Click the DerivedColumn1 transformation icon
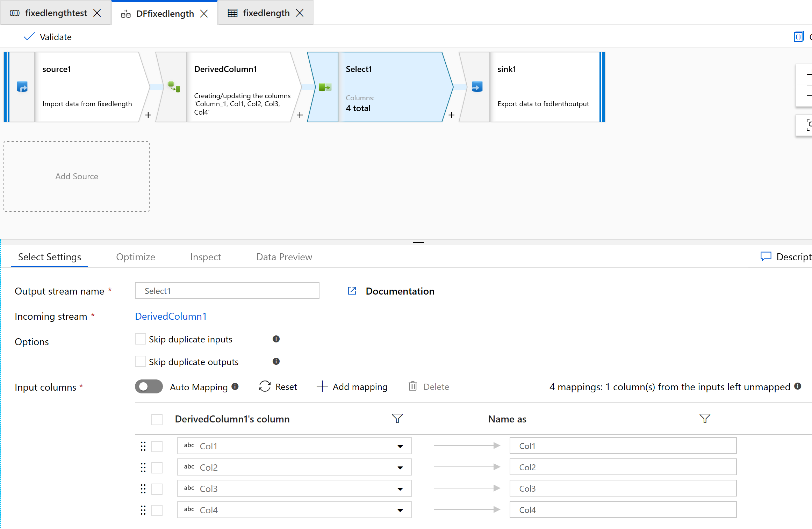Screen dimensions: 812x529 [x=174, y=86]
